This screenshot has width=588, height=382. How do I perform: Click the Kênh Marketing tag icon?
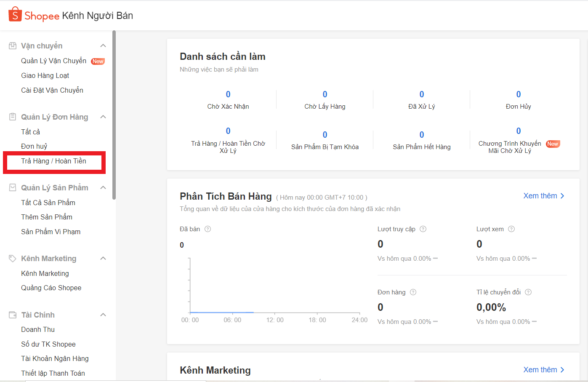[x=13, y=259]
